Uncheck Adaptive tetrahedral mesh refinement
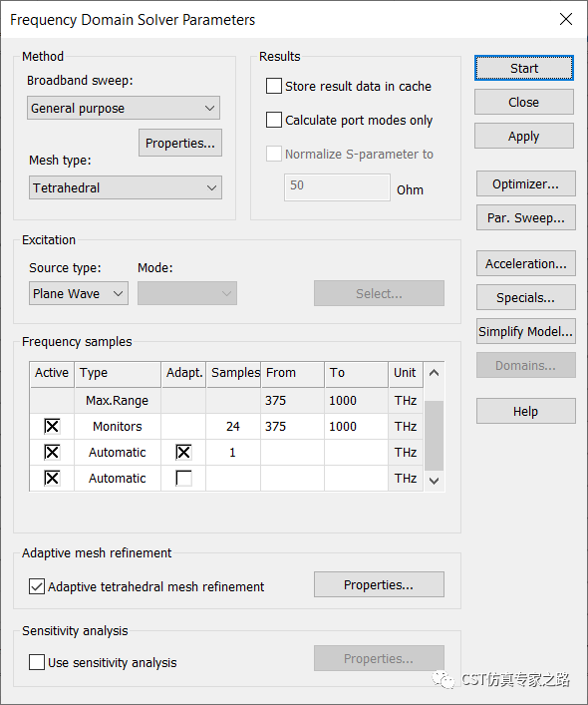The image size is (588, 705). click(x=37, y=586)
